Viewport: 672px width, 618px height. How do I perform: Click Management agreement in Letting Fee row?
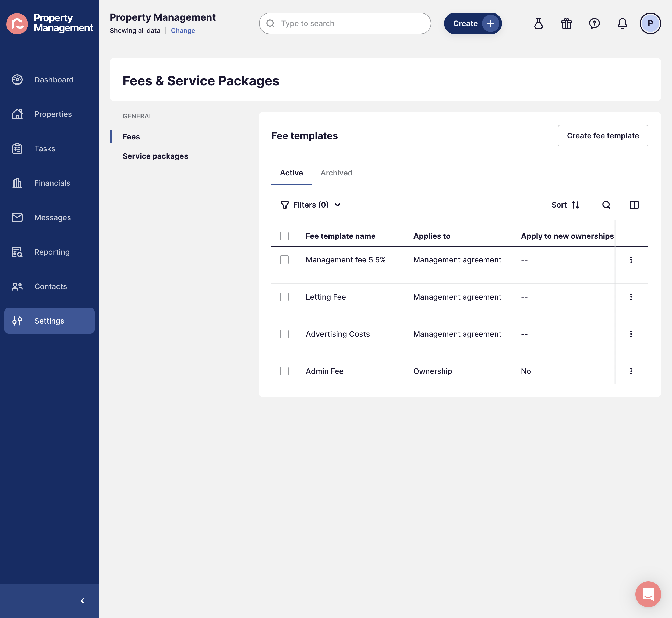point(457,297)
